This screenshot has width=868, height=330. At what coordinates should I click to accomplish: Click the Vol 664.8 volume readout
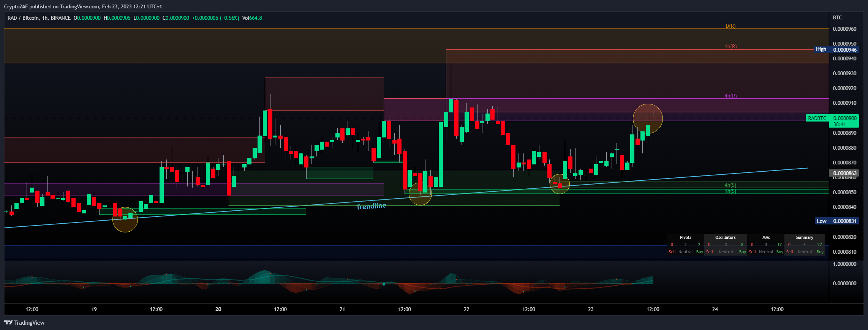[x=252, y=18]
